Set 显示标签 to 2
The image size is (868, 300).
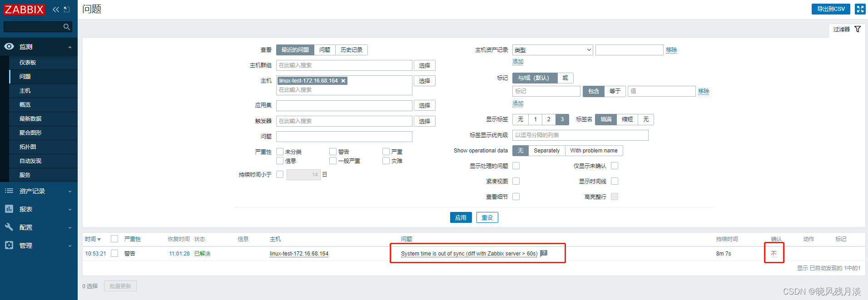[x=549, y=119]
